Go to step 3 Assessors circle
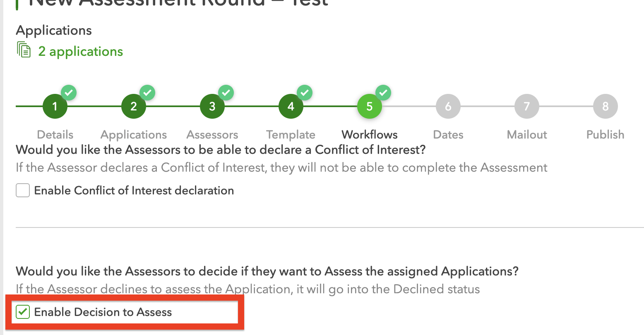The width and height of the screenshot is (644, 335). (212, 106)
